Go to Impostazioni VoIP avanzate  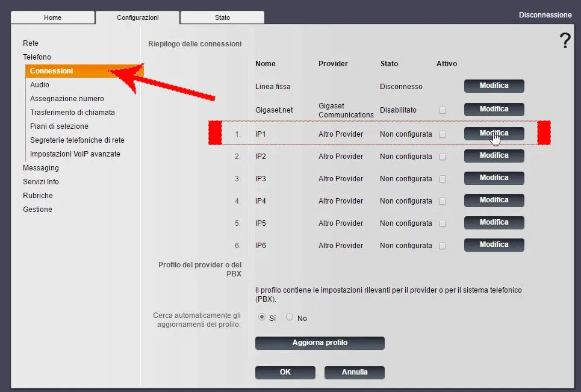click(75, 154)
